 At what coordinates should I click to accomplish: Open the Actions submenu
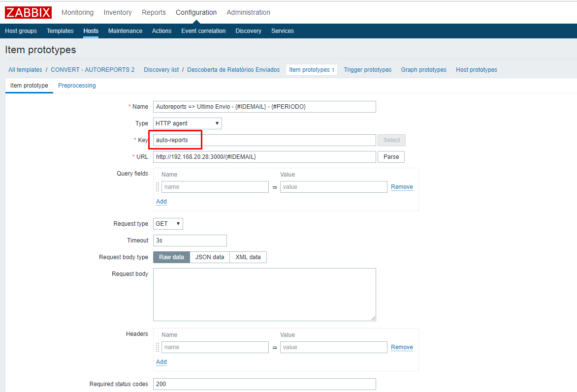click(x=161, y=31)
